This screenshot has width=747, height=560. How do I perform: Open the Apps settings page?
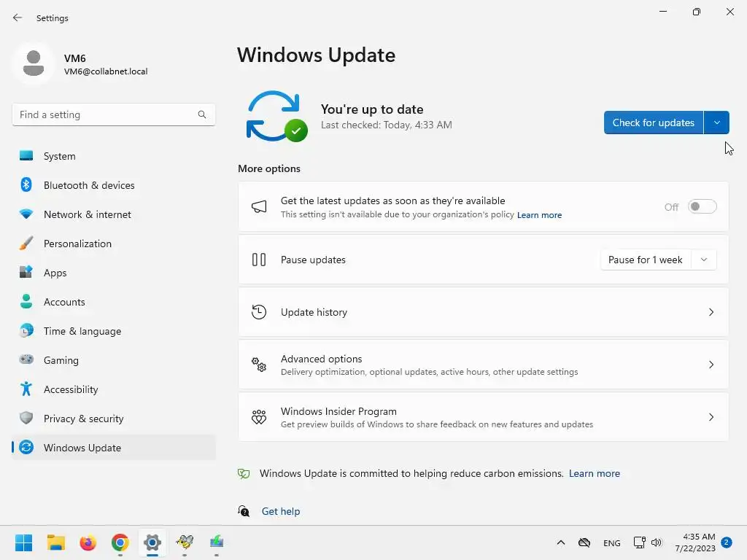[114, 273]
